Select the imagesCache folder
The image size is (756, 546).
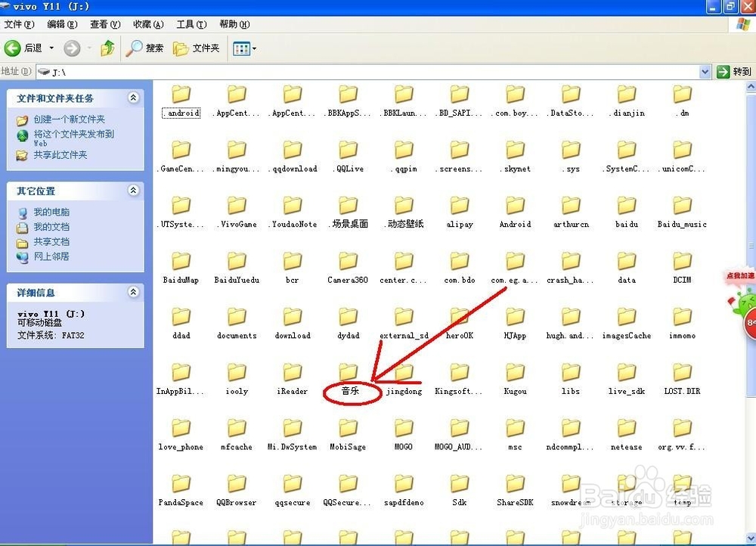626,324
